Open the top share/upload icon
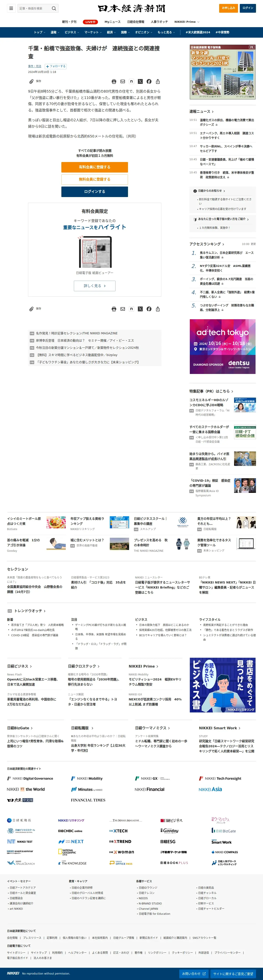 pos(158,81)
